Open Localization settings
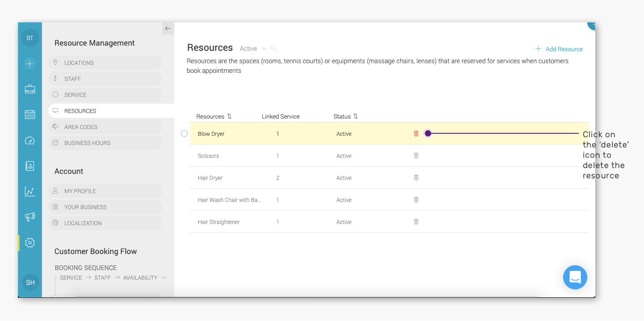The image size is (644, 321). click(105, 223)
